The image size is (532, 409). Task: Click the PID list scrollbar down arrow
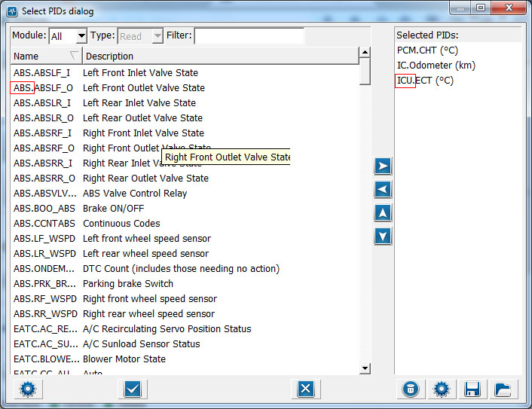(365, 368)
